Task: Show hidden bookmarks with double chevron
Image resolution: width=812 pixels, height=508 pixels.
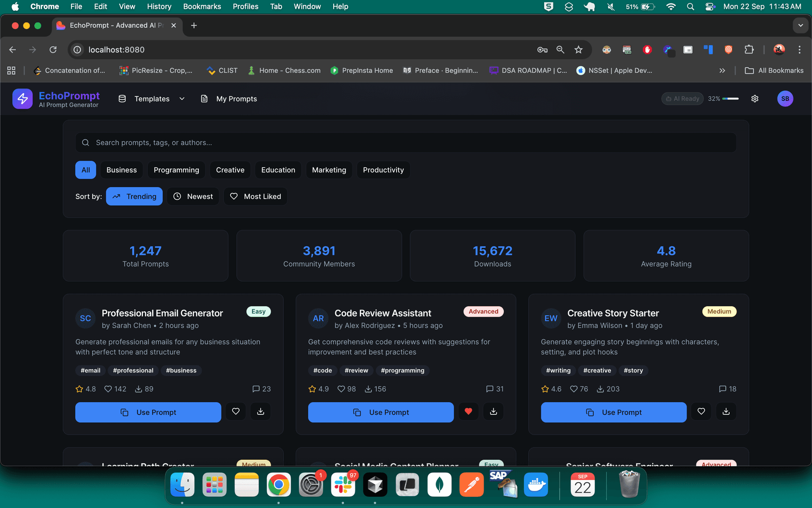Action: [722, 71]
